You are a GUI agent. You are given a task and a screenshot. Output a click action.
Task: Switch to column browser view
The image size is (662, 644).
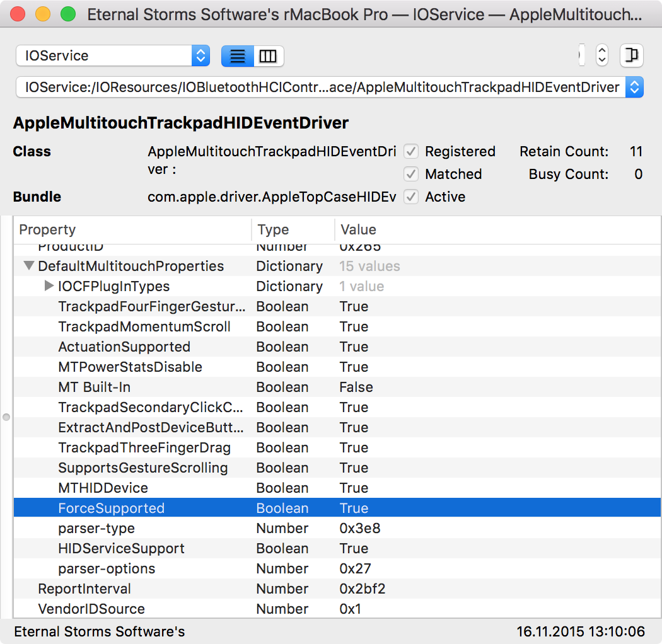tap(269, 55)
